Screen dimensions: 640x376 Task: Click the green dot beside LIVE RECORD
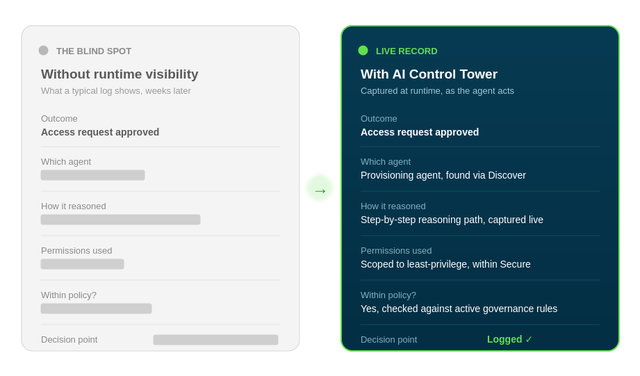[363, 50]
